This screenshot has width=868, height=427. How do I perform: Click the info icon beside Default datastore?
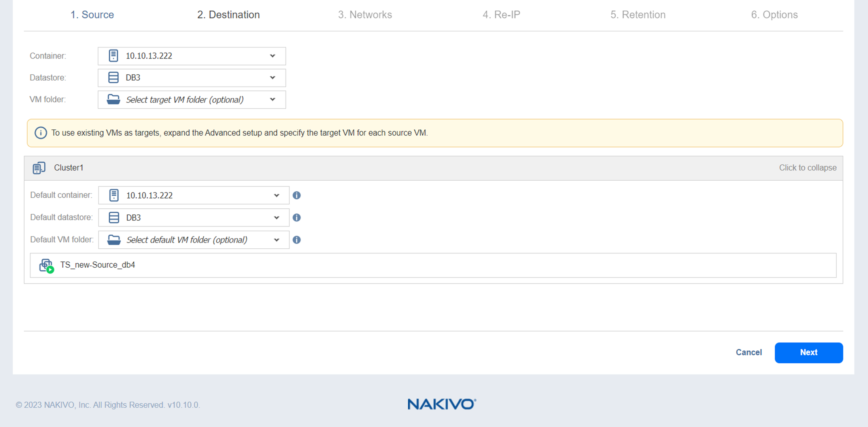(x=297, y=217)
